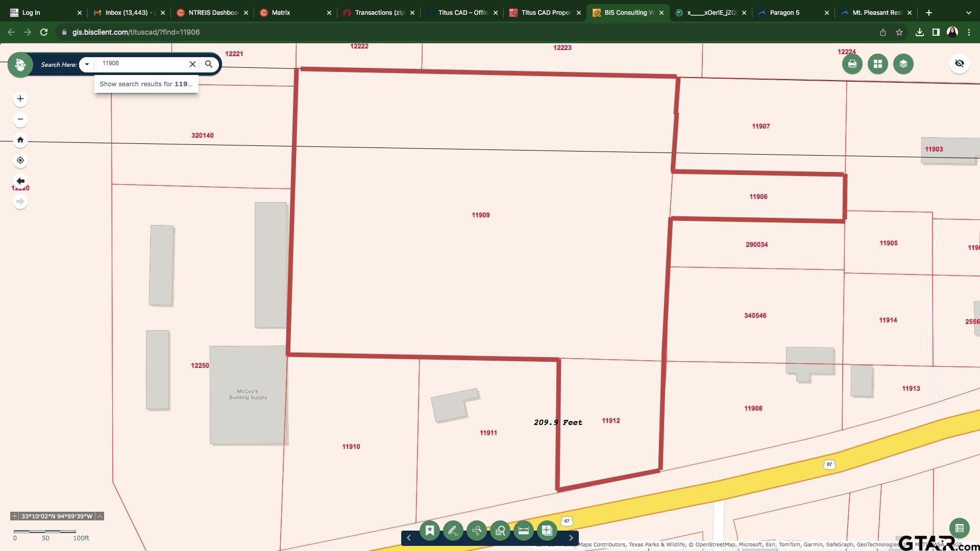Open the Layers list icon

[903, 64]
